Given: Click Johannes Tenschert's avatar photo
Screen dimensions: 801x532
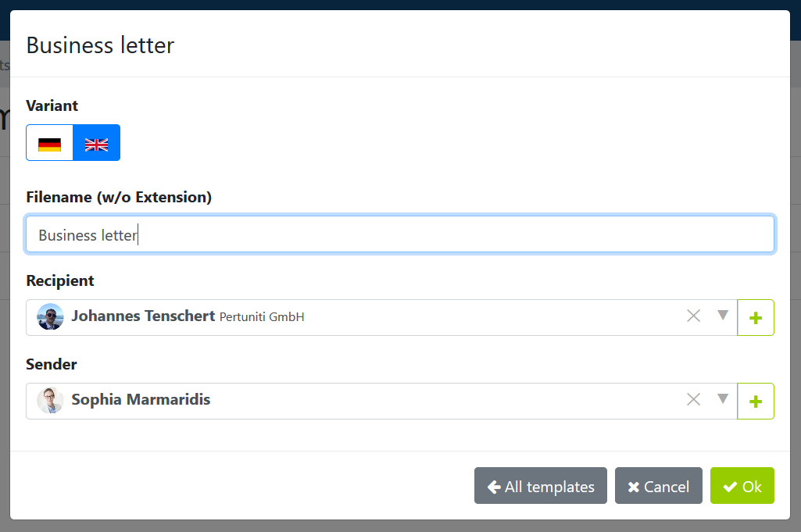Looking at the screenshot, I should [x=50, y=316].
